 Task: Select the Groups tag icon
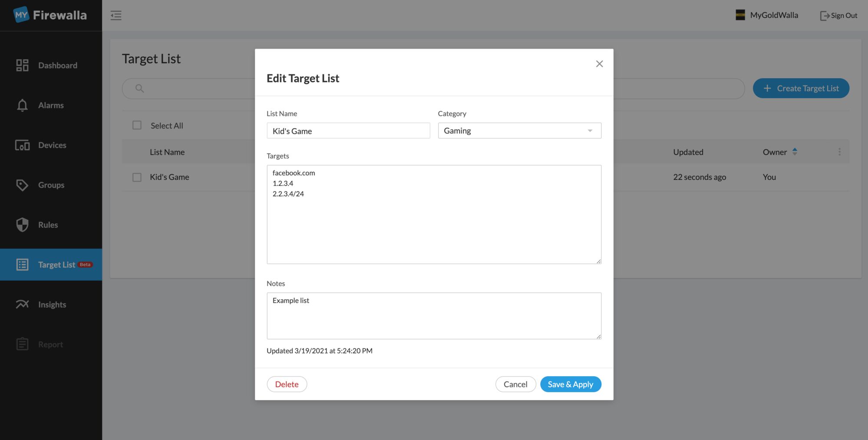tap(22, 185)
